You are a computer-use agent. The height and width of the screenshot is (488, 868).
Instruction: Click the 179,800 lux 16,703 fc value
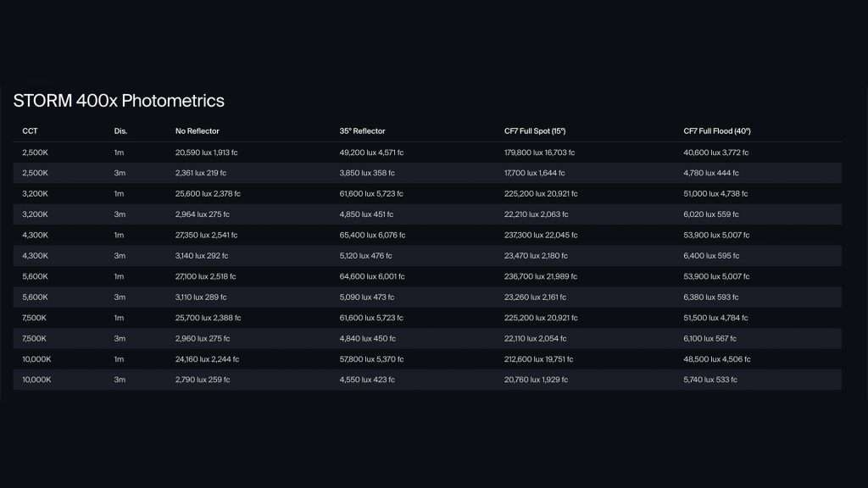tap(539, 152)
